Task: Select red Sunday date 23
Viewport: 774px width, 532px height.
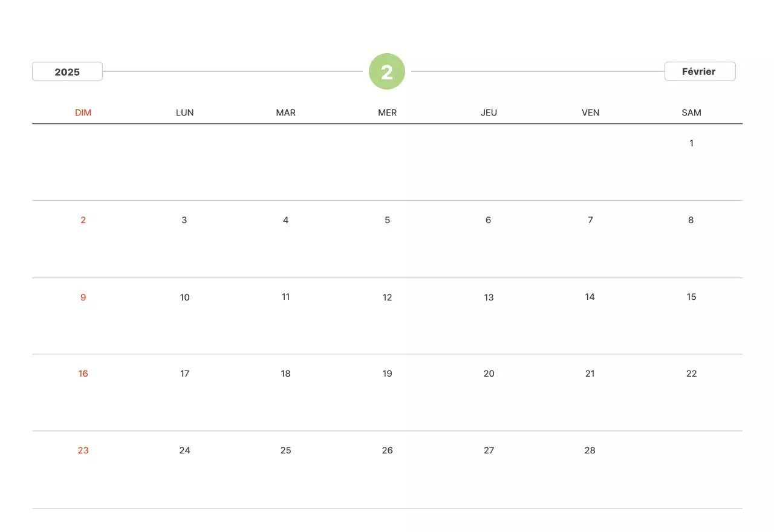Action: pos(83,450)
